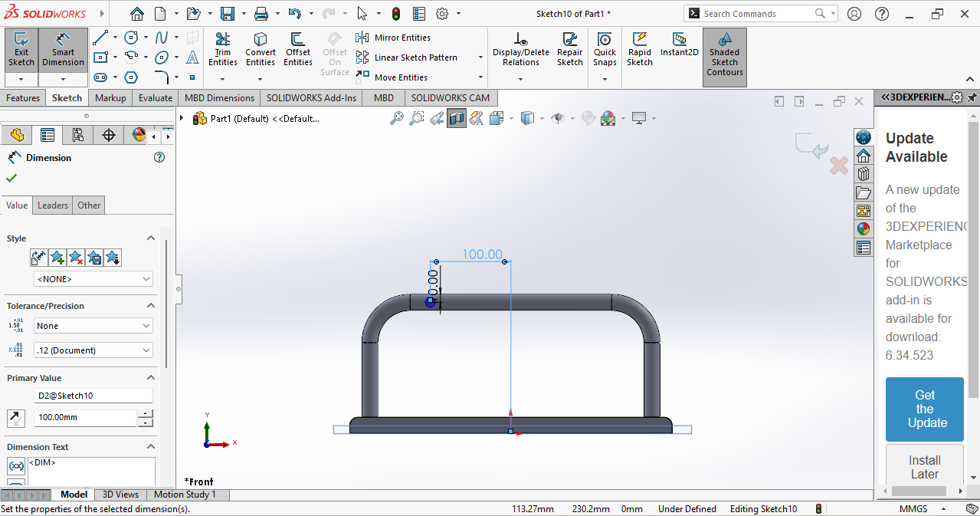Click the Install Later button
The image size is (980, 516).
[924, 467]
